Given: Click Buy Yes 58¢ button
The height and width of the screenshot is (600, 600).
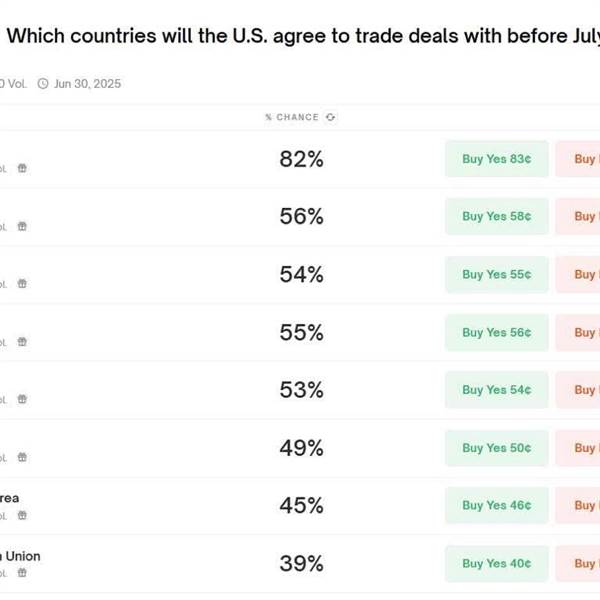Looking at the screenshot, I should [497, 216].
